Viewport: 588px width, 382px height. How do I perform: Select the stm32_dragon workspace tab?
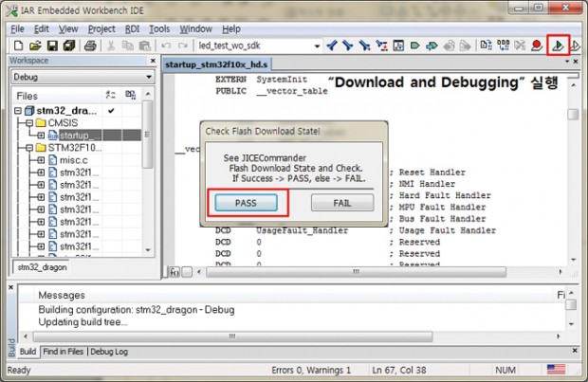click(x=42, y=267)
